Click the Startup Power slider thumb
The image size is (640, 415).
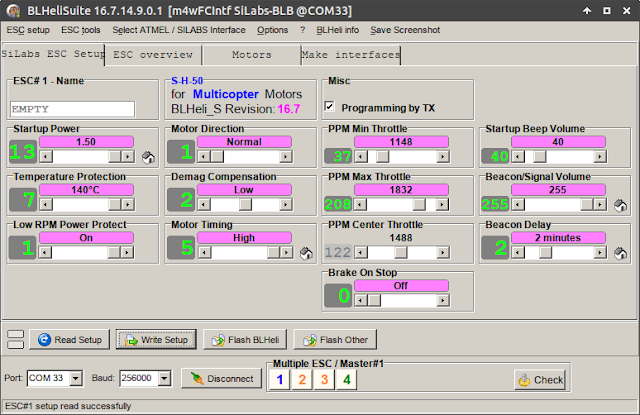tap(115, 157)
